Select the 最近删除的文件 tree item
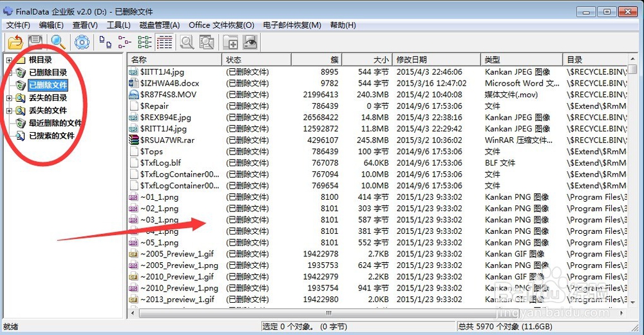The height and width of the screenshot is (335, 644). [x=55, y=123]
